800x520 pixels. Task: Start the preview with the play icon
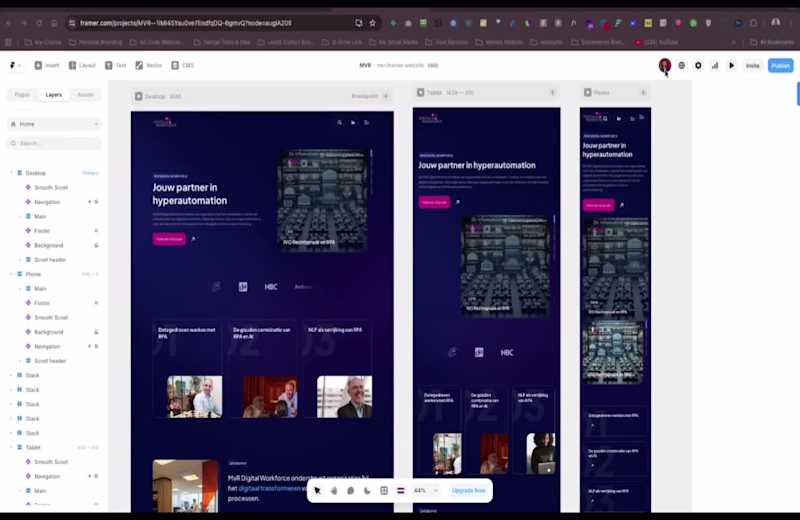click(x=732, y=65)
